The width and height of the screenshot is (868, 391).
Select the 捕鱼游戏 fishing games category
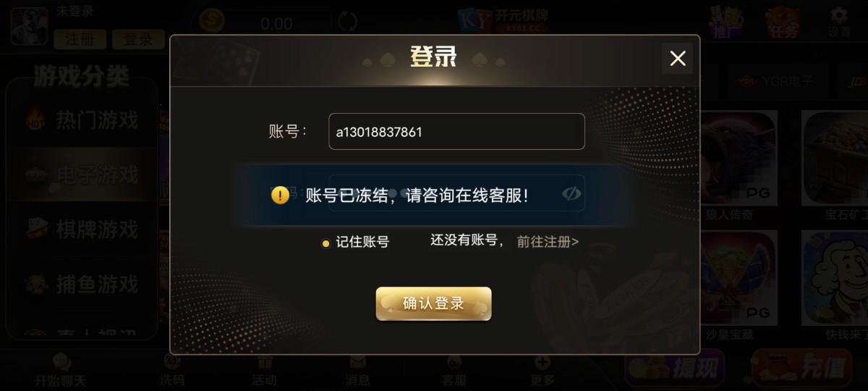82,283
